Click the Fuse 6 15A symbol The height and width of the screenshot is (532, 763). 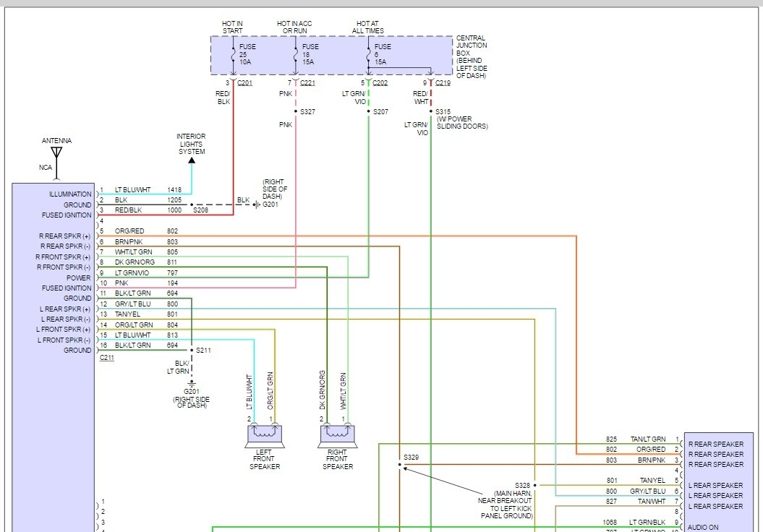tap(368, 56)
